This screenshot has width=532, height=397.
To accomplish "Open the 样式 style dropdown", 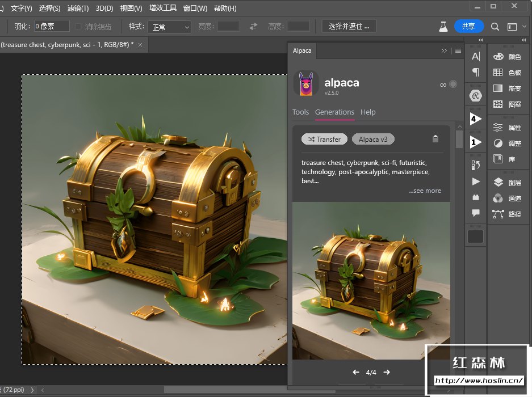I will pos(169,27).
